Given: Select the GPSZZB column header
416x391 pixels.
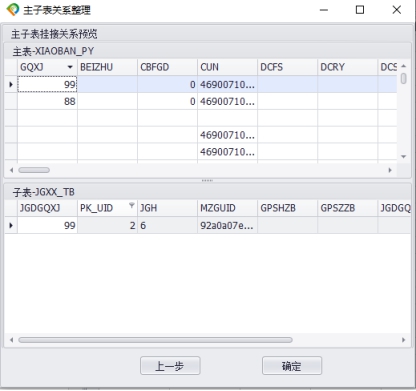Looking at the screenshot, I should [347, 208].
